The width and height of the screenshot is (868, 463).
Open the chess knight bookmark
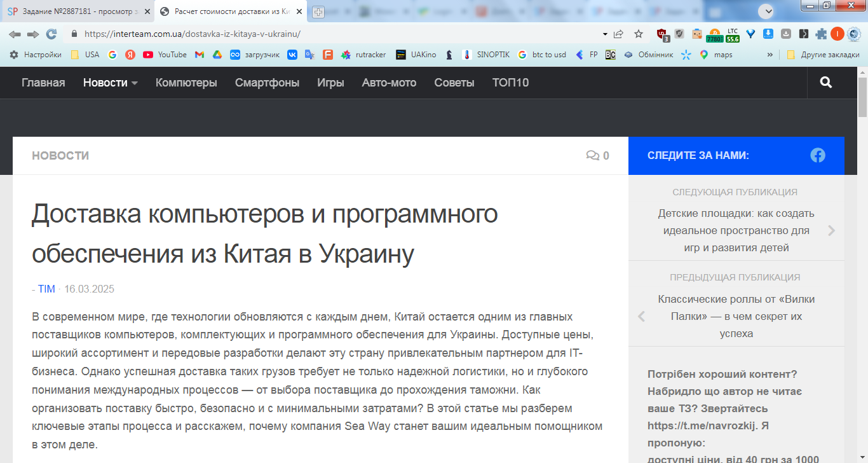450,55
